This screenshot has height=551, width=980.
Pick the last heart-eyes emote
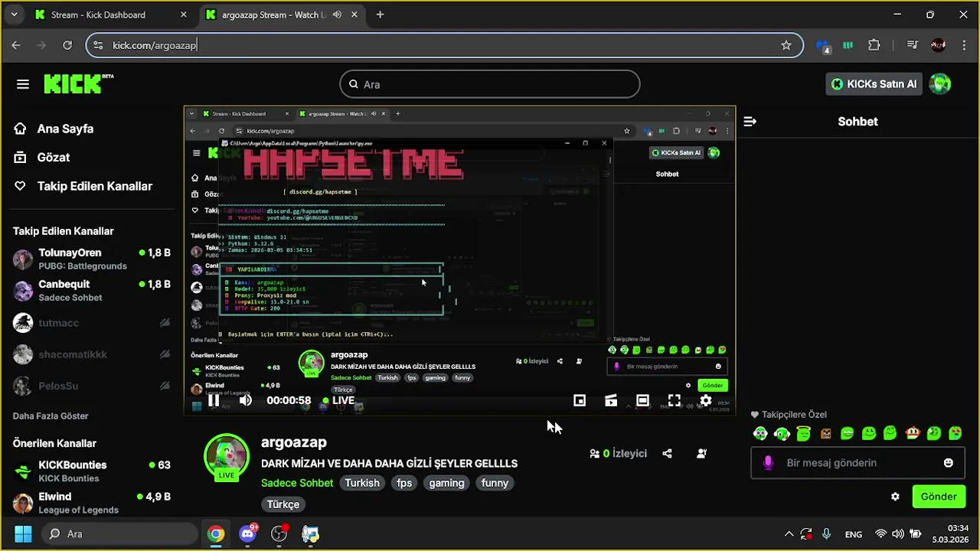click(x=955, y=434)
